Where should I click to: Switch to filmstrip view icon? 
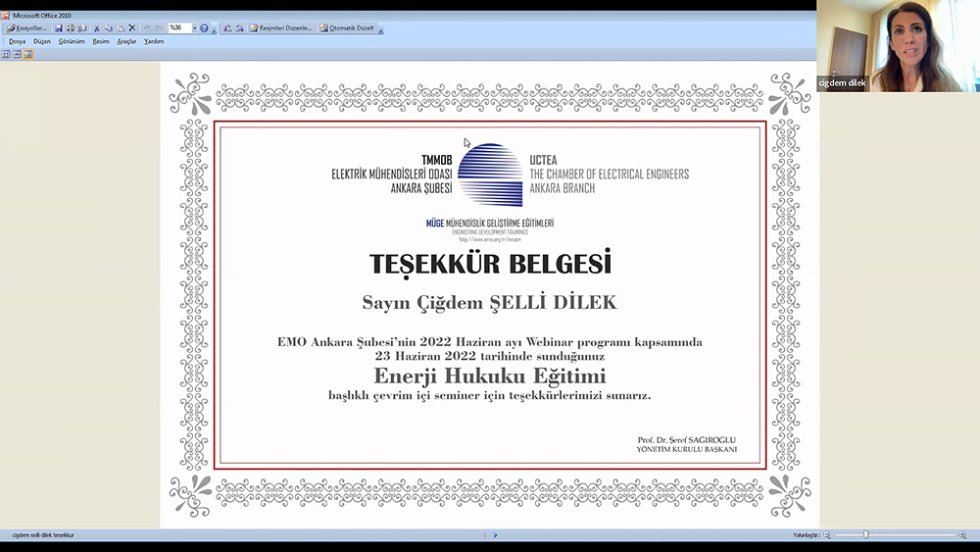tap(17, 54)
